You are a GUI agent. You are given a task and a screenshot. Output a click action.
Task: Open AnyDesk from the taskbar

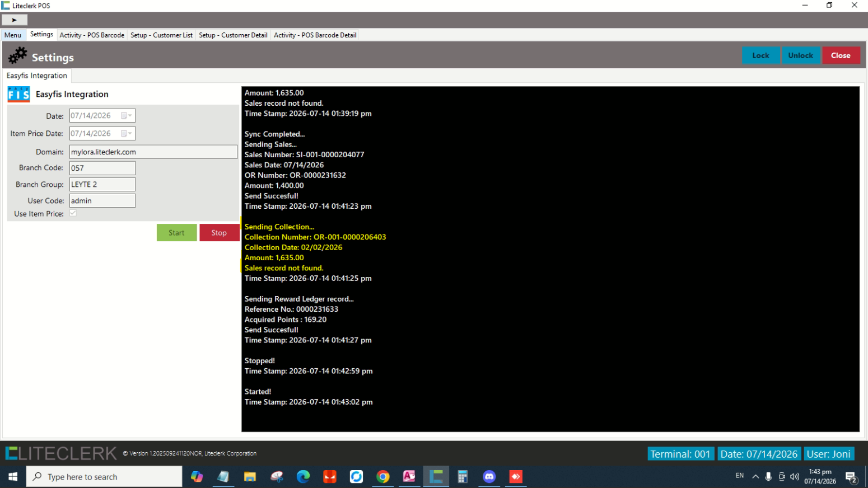[x=516, y=477]
